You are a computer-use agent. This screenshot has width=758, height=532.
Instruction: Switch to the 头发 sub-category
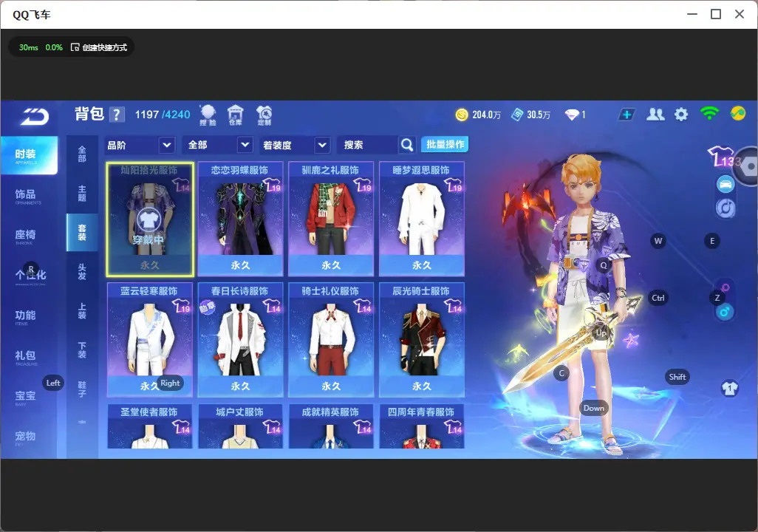(82, 272)
